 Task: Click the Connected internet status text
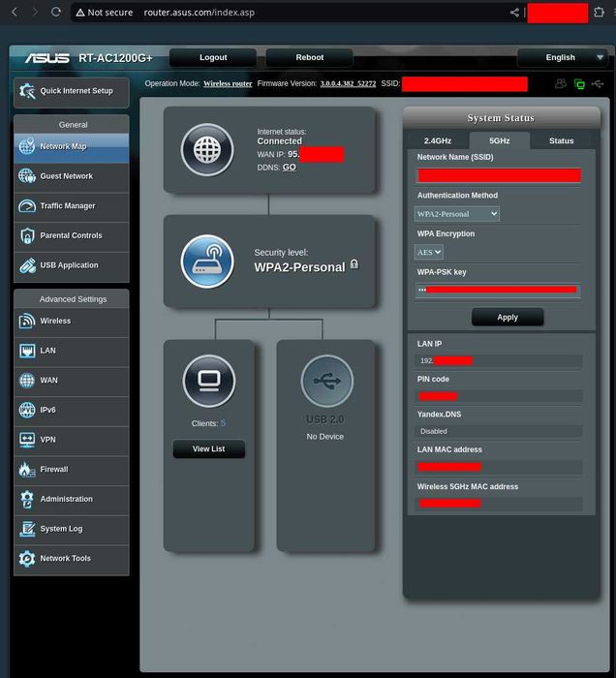(x=279, y=141)
